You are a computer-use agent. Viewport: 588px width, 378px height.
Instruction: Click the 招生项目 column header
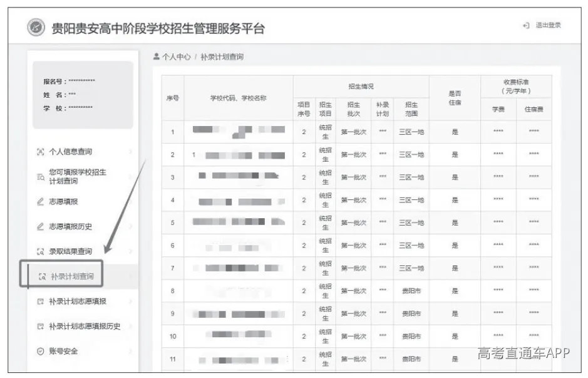(x=325, y=109)
